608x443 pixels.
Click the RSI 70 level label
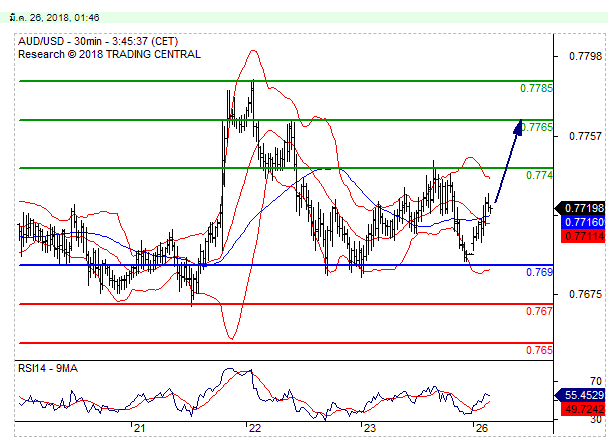point(596,381)
